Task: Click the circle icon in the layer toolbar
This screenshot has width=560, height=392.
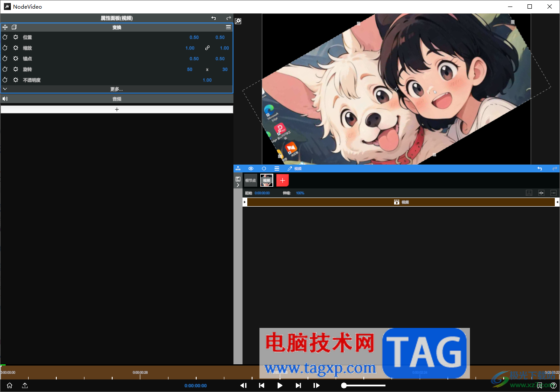Action: click(x=264, y=168)
